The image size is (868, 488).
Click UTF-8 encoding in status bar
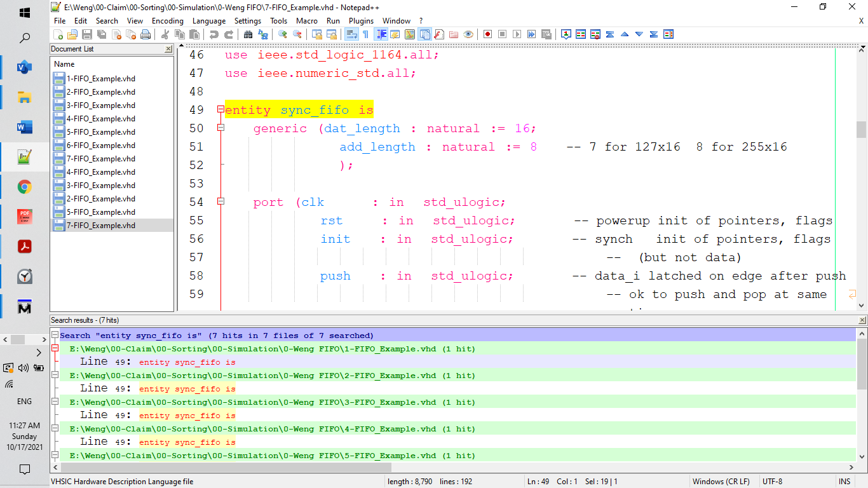coord(773,482)
